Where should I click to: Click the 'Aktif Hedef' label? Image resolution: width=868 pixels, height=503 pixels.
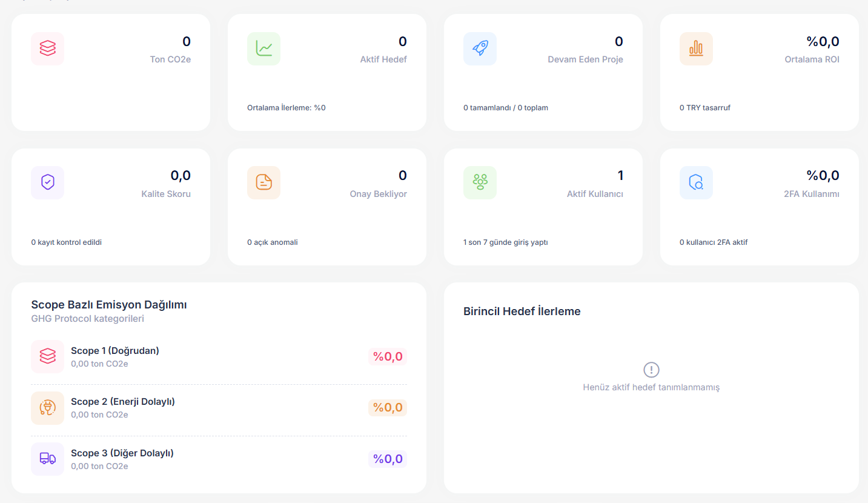pos(383,59)
